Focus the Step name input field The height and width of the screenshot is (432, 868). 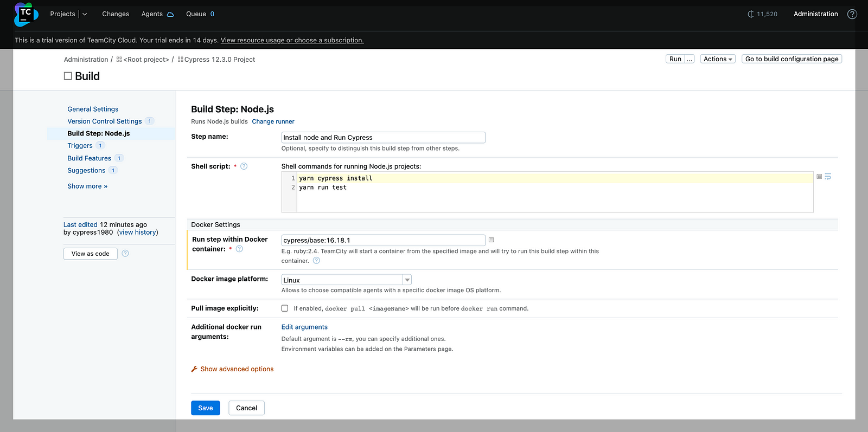[383, 137]
